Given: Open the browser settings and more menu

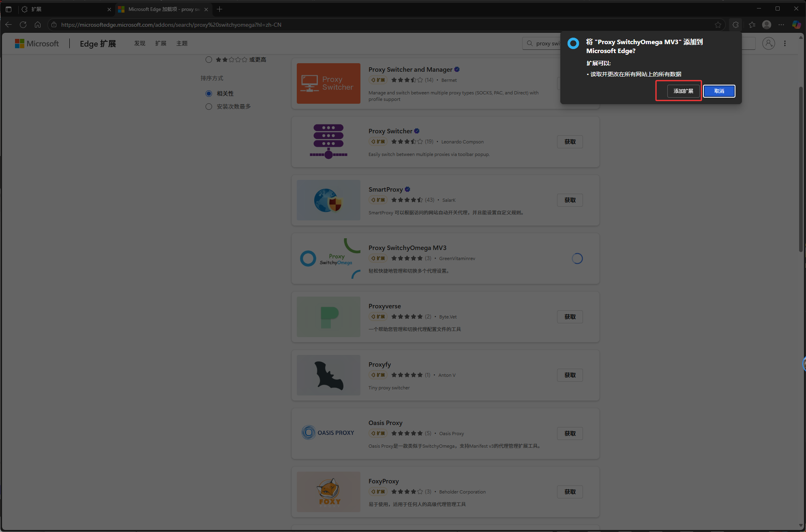Looking at the screenshot, I should tap(781, 25).
